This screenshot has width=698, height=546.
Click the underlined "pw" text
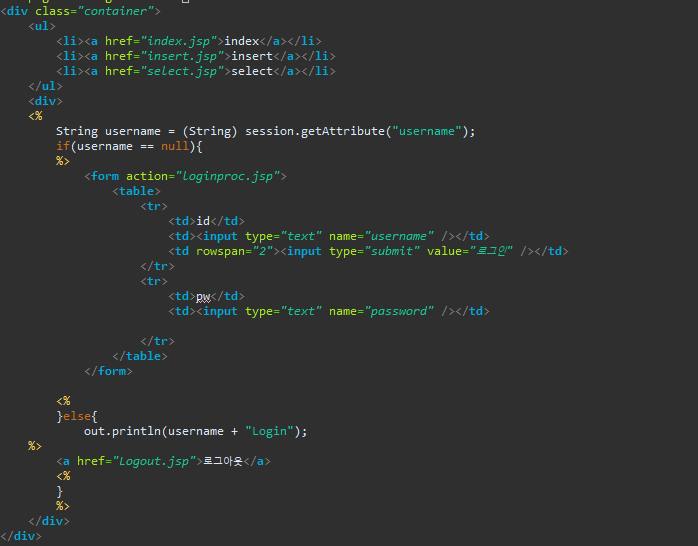coord(203,296)
